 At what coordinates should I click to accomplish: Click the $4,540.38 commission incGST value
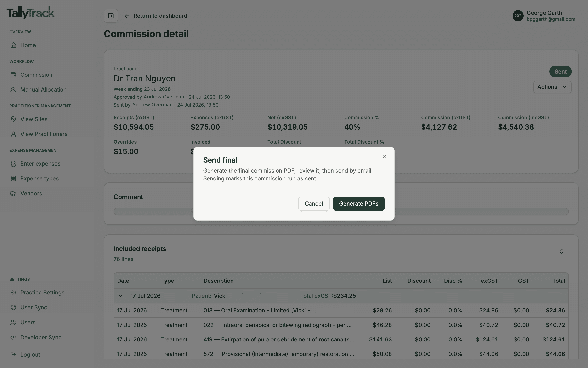516,127
